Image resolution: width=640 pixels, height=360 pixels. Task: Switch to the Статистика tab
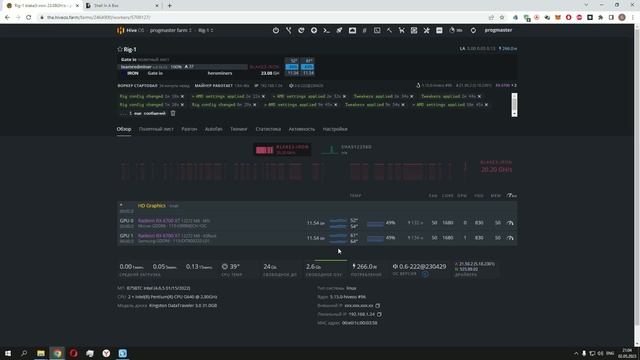268,129
